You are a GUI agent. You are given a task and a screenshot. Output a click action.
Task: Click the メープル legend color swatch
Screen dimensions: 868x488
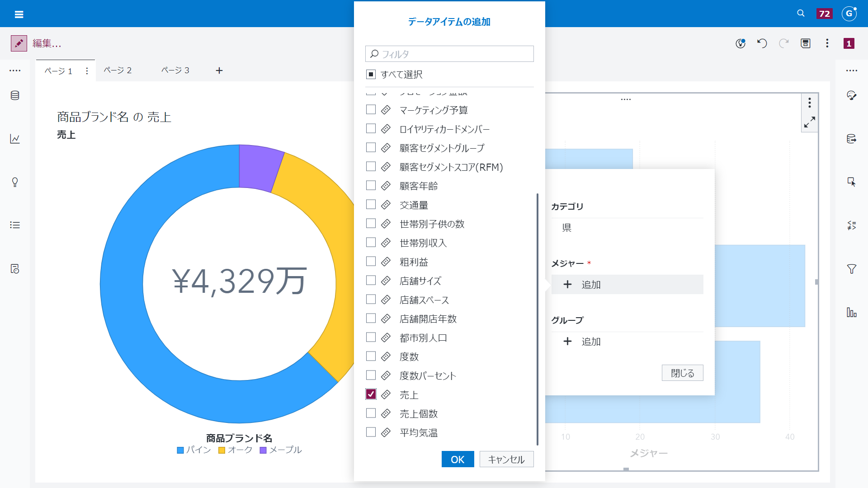[263, 450]
